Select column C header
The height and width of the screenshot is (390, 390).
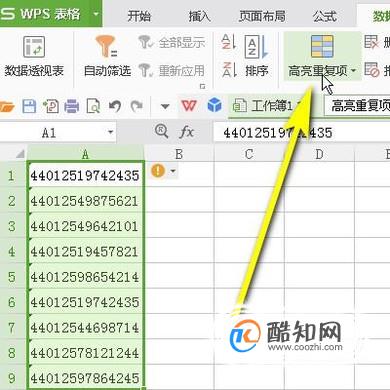pyautogui.click(x=249, y=154)
